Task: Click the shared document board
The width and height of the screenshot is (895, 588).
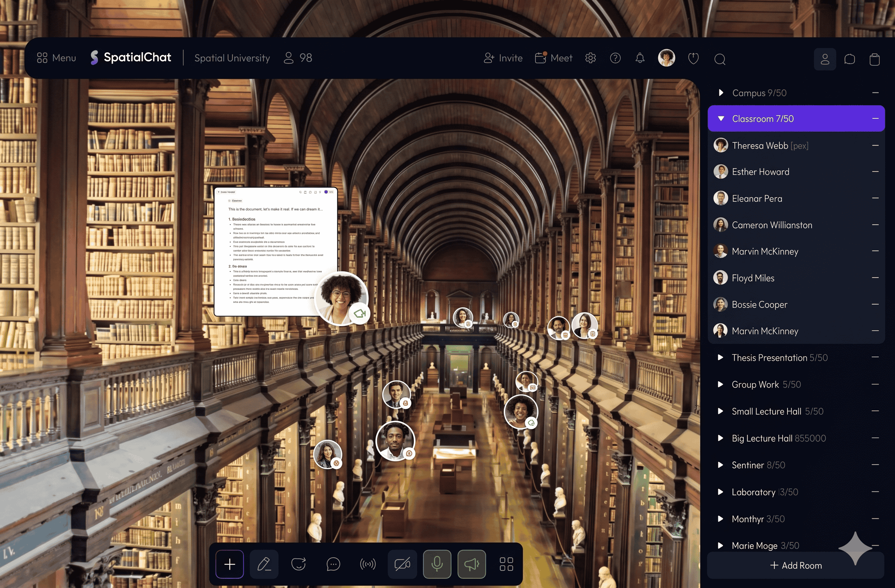Action: [x=275, y=251]
